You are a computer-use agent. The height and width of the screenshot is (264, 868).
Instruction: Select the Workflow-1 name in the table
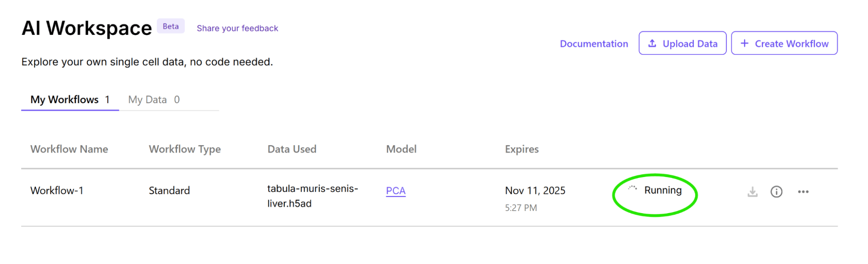click(x=58, y=190)
